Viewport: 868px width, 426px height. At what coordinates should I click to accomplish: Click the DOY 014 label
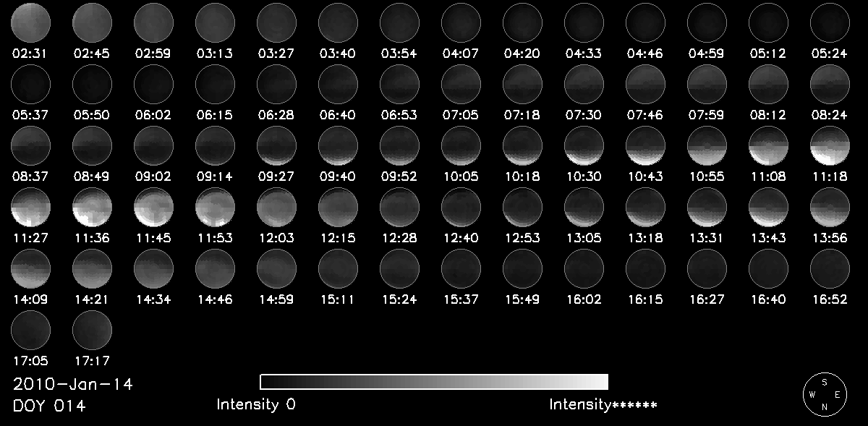coord(49,406)
